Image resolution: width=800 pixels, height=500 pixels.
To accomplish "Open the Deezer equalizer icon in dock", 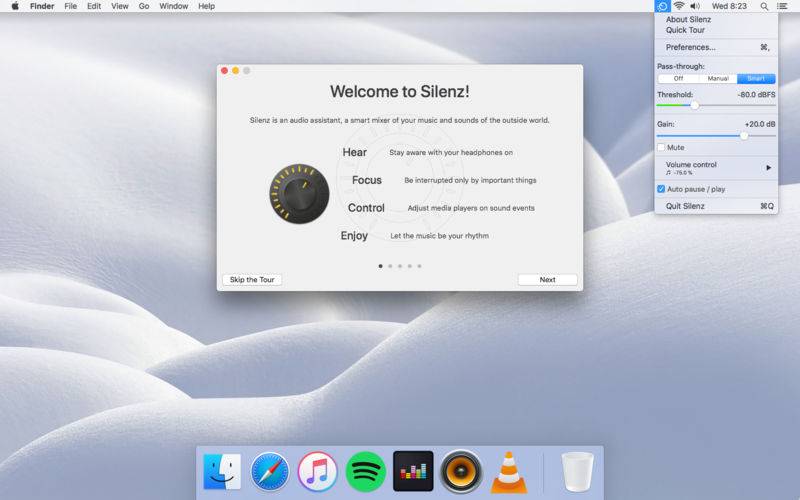I will [x=413, y=472].
